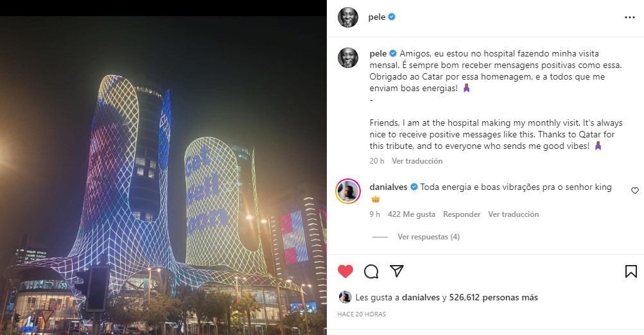Image resolution: width=644 pixels, height=335 pixels.
Task: Expand Ver respuestas (4) replies
Action: pos(428,237)
